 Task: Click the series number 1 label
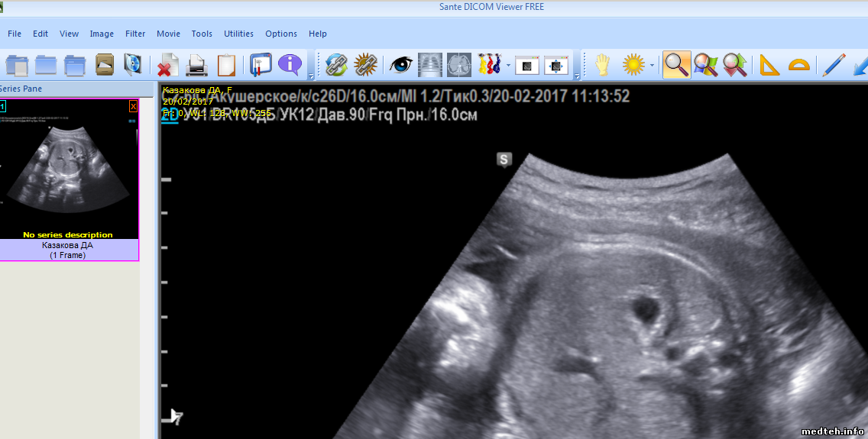(2, 106)
